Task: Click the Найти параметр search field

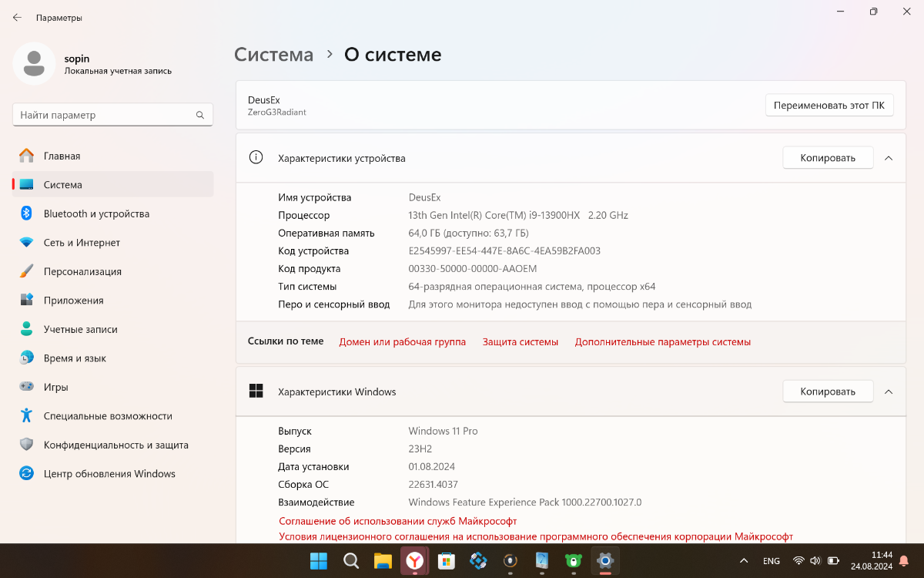Action: click(104, 115)
